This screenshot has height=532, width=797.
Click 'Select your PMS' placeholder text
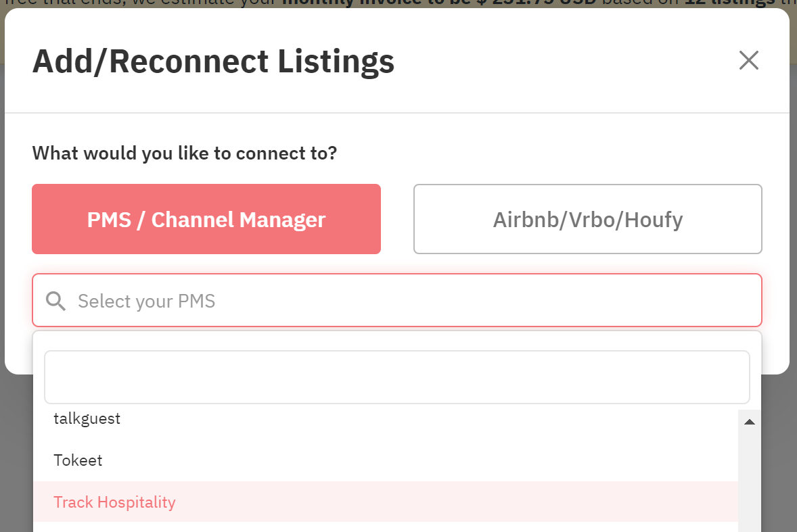pos(146,301)
